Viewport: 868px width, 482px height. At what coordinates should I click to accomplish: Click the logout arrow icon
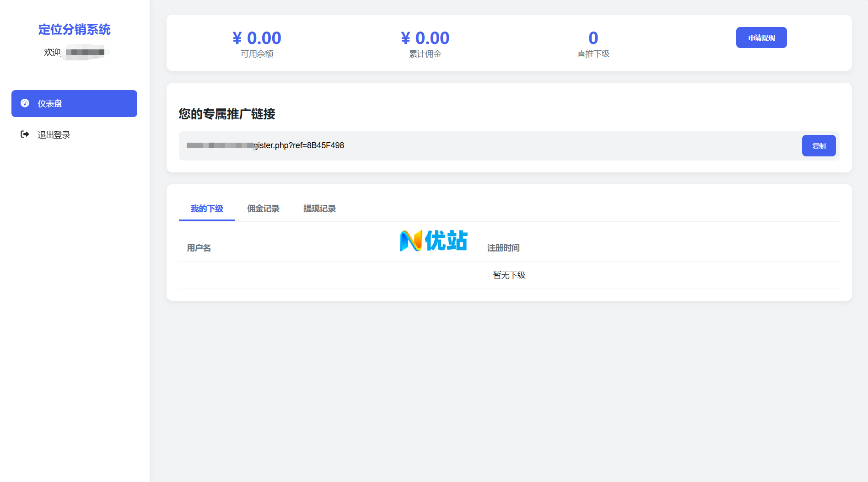point(25,134)
